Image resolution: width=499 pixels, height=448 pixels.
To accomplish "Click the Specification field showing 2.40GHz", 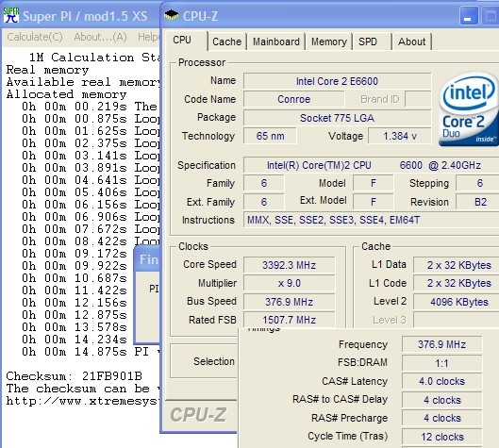I will tap(372, 165).
